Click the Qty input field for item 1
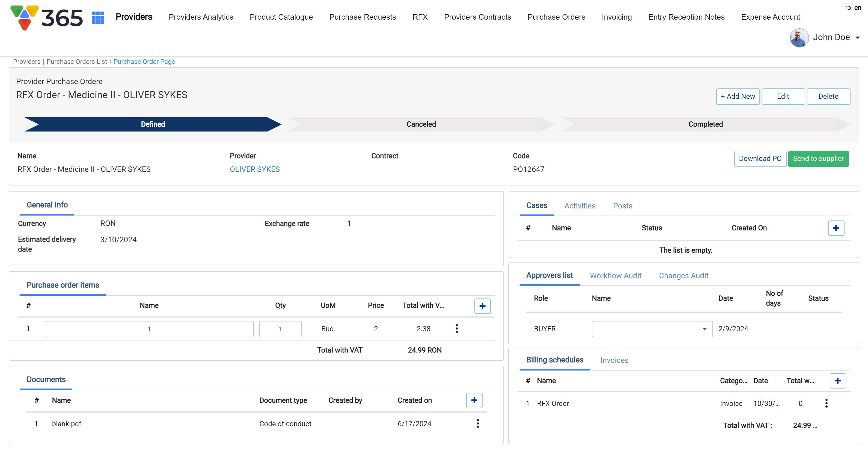 pyautogui.click(x=280, y=329)
